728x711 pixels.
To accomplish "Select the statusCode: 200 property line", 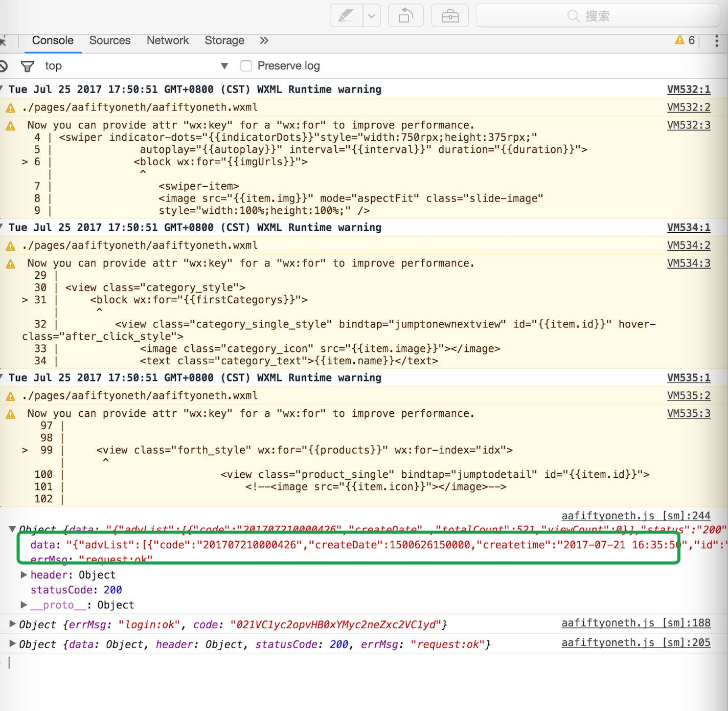I will pyautogui.click(x=76, y=590).
